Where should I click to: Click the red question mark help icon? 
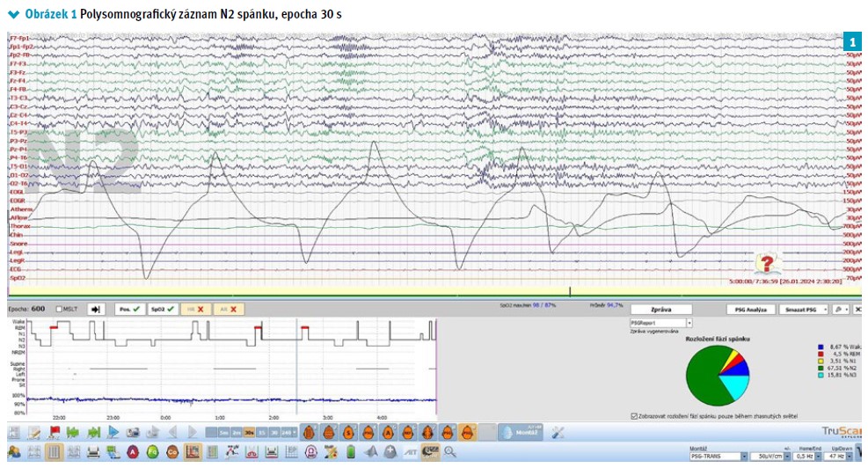(x=767, y=263)
